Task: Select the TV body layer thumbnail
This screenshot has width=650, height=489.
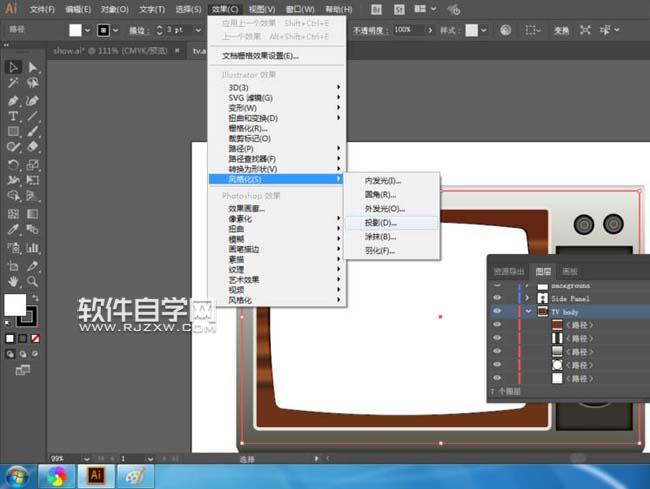Action: pyautogui.click(x=543, y=312)
